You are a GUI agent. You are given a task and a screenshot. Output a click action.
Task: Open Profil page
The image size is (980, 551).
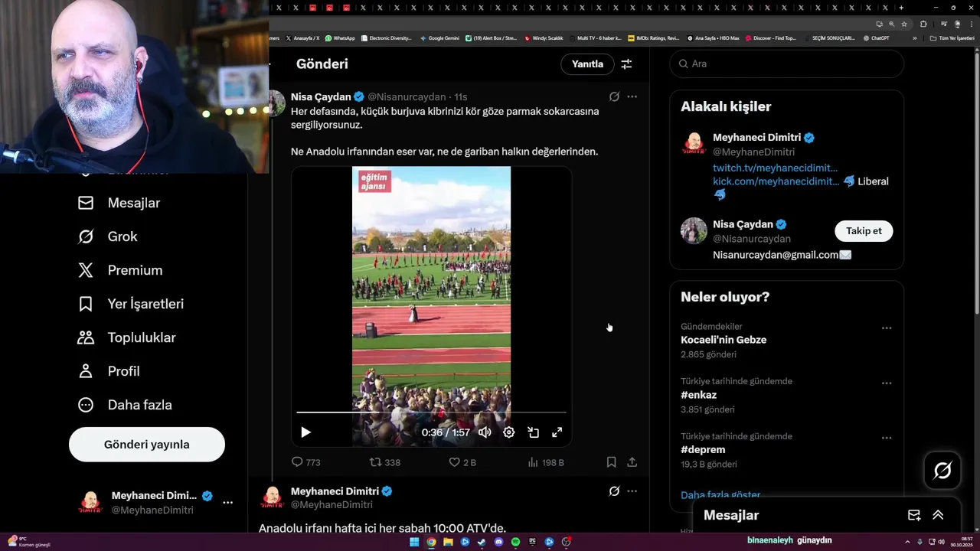pos(108,371)
